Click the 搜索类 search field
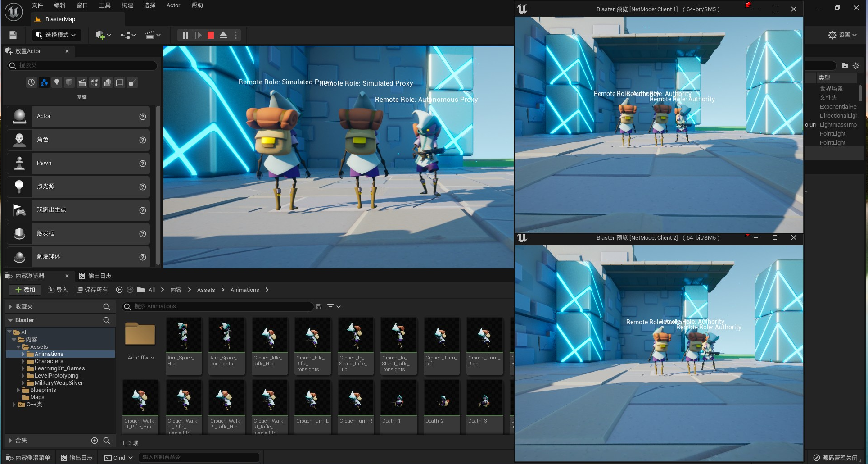 tap(82, 65)
